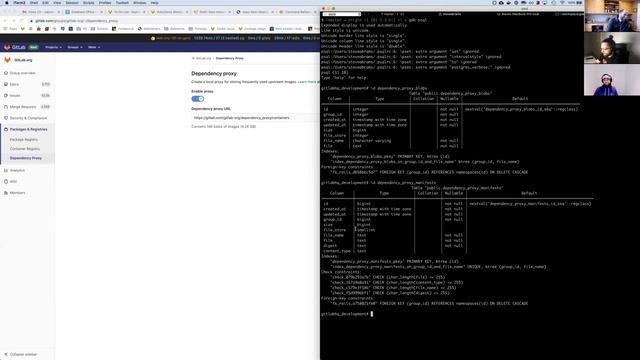640x360 pixels.
Task: Click the Dependency proxy URL field
Action: click(x=256, y=118)
